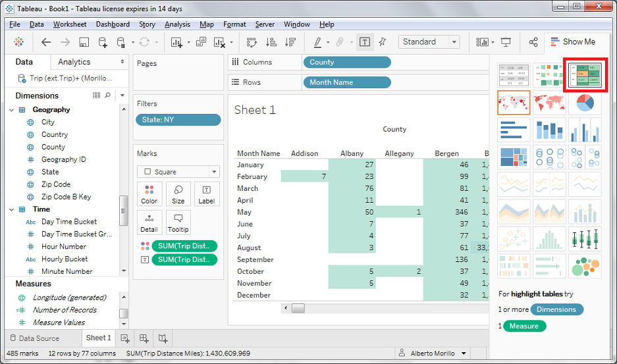The height and width of the screenshot is (364, 617).
Task: Open the Dashboard menu
Action: [x=113, y=24]
